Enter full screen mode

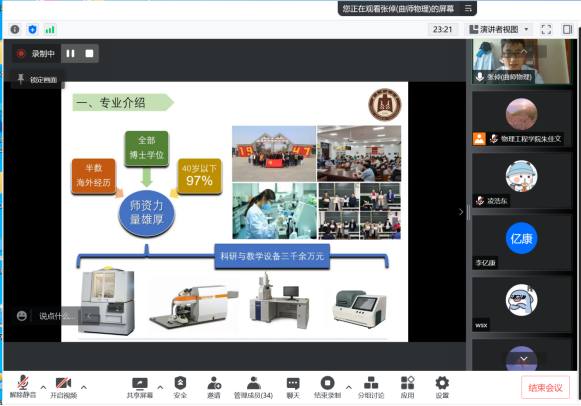546,29
